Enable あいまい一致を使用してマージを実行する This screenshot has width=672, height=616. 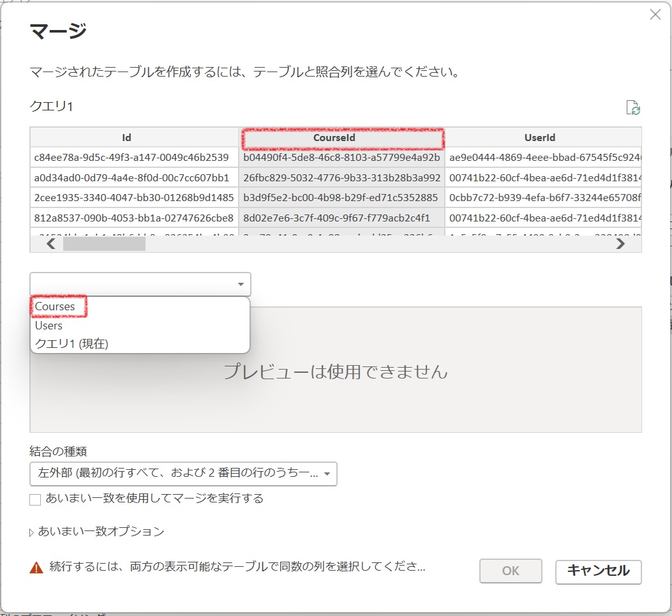(x=35, y=499)
